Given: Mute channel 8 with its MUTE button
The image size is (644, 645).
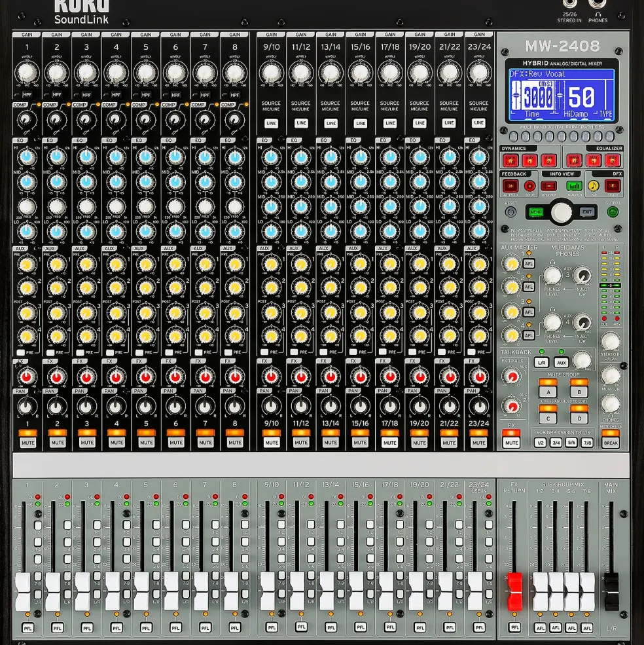Looking at the screenshot, I should [x=235, y=443].
